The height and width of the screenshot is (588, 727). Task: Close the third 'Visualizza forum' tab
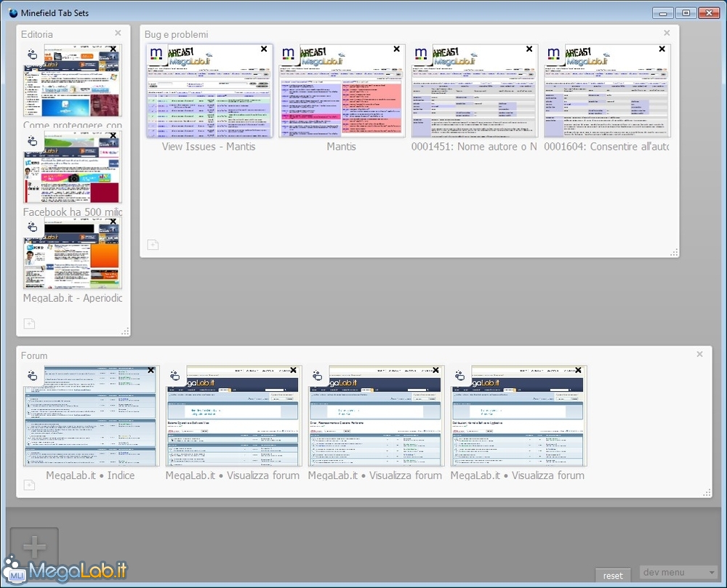[578, 370]
